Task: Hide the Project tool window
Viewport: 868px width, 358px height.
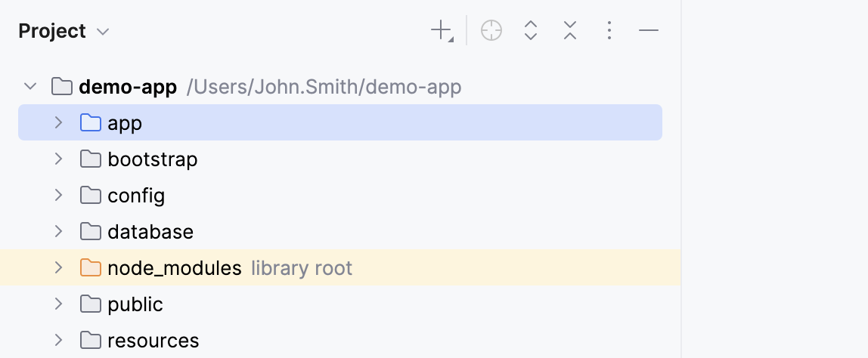Action: (649, 31)
